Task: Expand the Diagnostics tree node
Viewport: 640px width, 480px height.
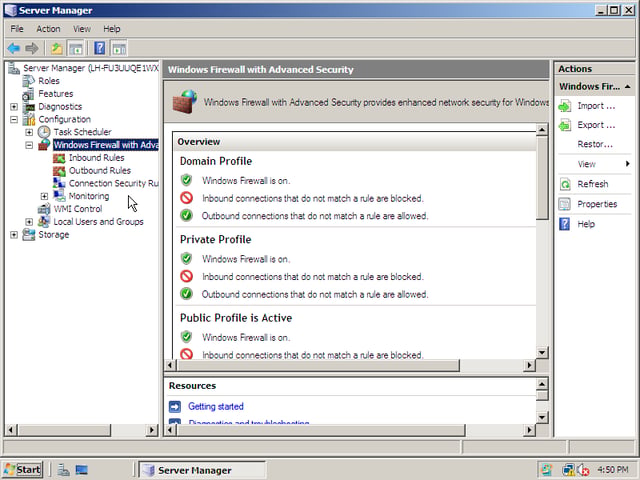Action: point(14,107)
